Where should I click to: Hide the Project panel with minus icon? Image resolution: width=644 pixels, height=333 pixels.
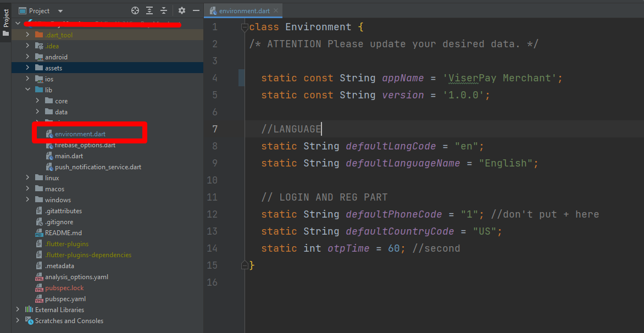196,10
